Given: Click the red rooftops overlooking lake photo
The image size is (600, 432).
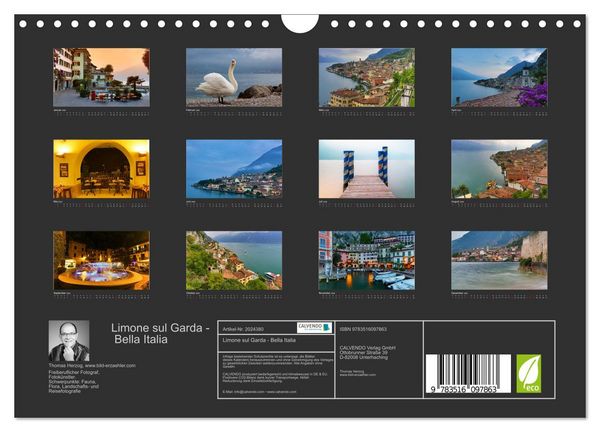Looking at the screenshot, I should click(x=499, y=169).
